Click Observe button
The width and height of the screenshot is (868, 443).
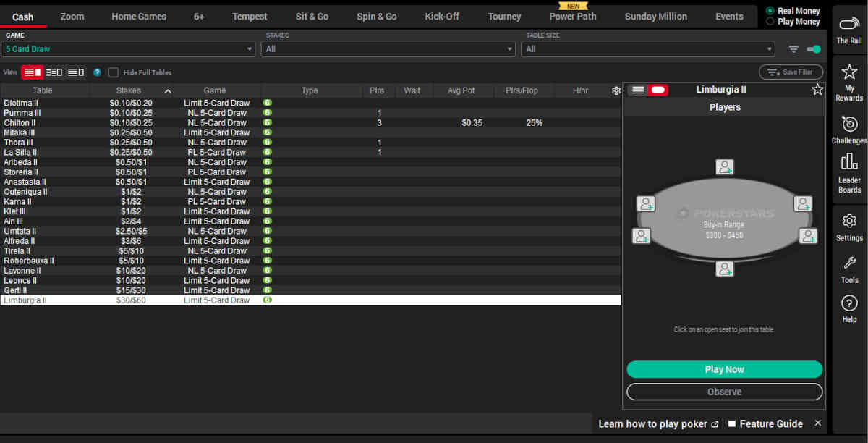pos(725,392)
